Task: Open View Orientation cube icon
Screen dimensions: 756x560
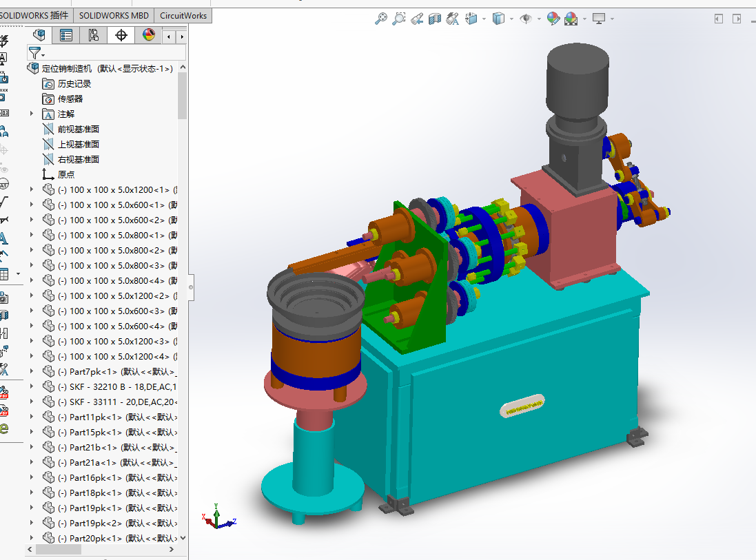Action: click(471, 19)
